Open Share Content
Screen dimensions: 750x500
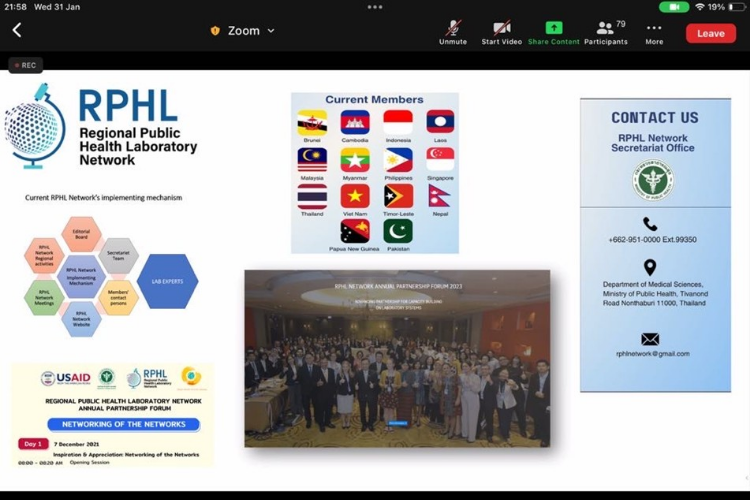(553, 33)
